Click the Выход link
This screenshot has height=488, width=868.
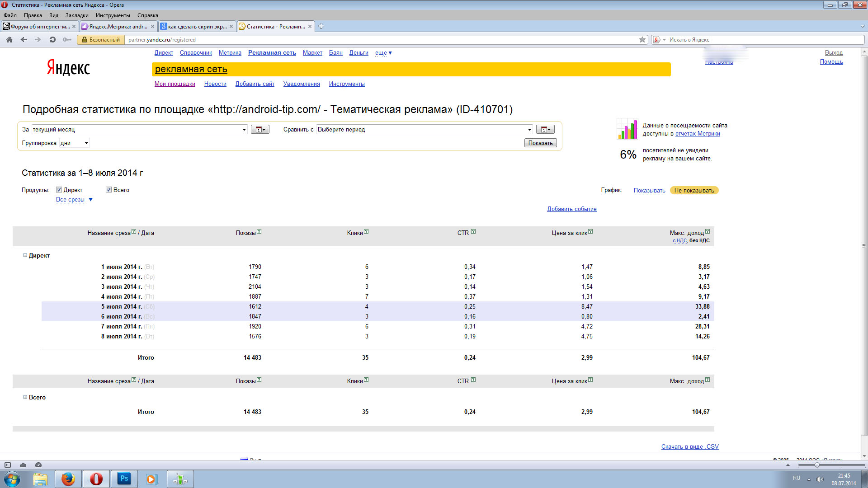tap(834, 53)
